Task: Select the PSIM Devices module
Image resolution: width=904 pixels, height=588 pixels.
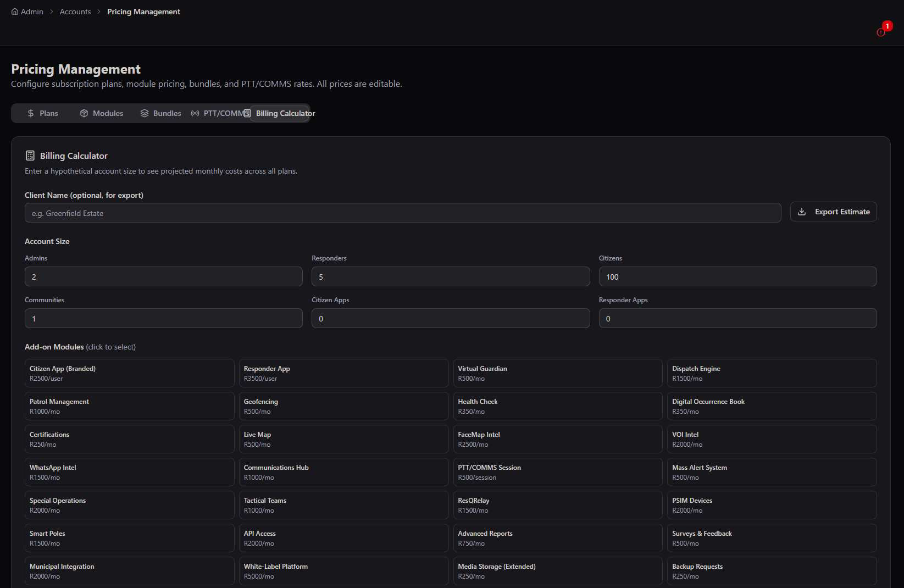Action: point(772,505)
